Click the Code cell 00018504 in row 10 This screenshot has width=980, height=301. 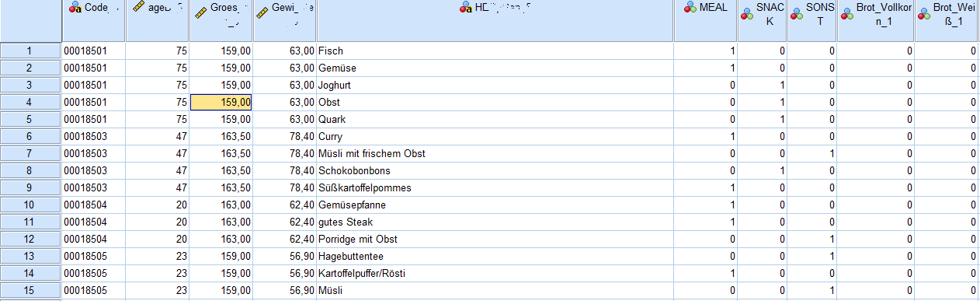(93, 205)
